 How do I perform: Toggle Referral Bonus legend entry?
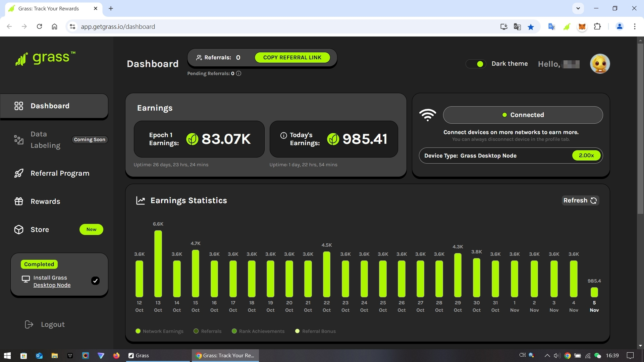click(315, 331)
